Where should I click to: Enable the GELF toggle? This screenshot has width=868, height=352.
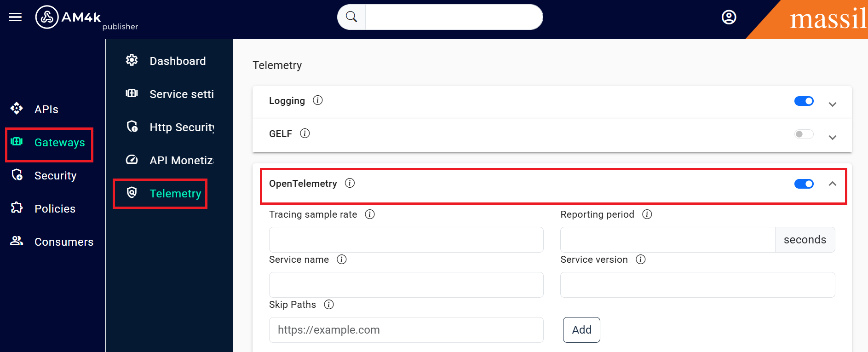coord(804,134)
